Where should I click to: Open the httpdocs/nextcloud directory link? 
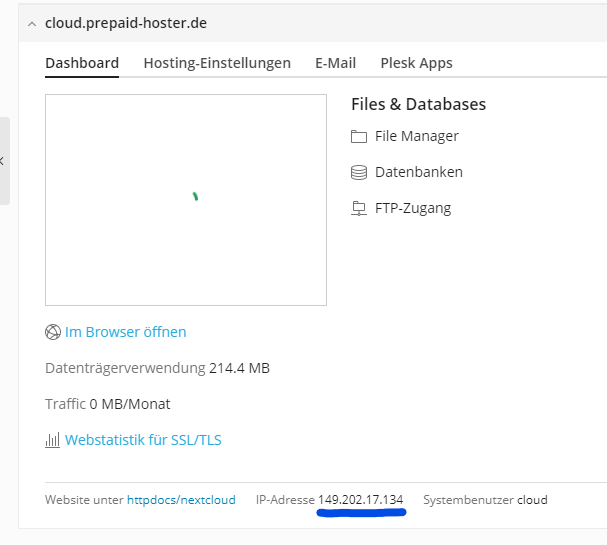click(x=181, y=500)
